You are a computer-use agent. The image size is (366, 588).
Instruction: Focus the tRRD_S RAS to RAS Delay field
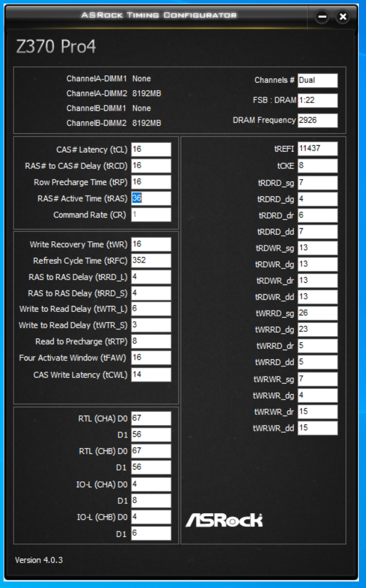[151, 293]
